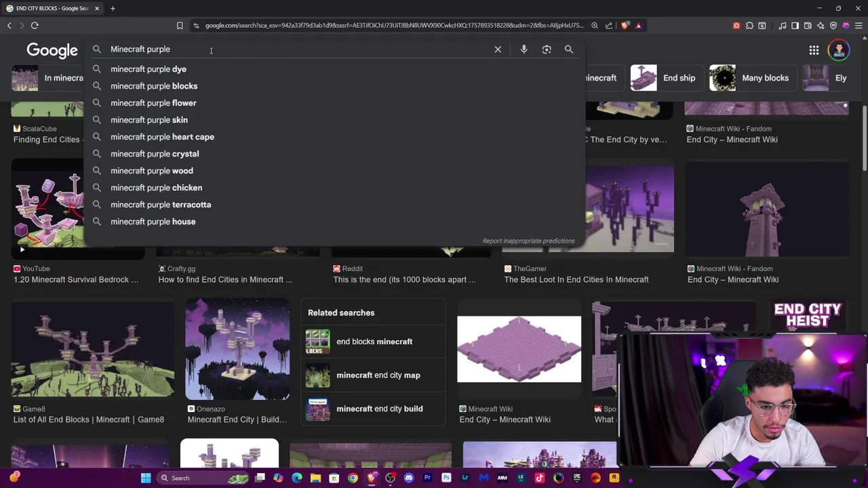Open TheGamer Best Loot In End Cities
Viewport: 868px width, 488px height.
[576, 279]
